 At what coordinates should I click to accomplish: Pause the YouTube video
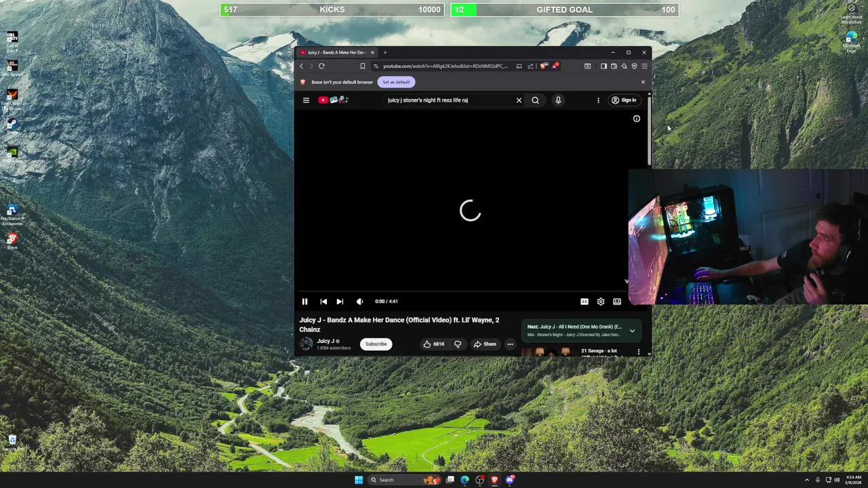pyautogui.click(x=304, y=302)
